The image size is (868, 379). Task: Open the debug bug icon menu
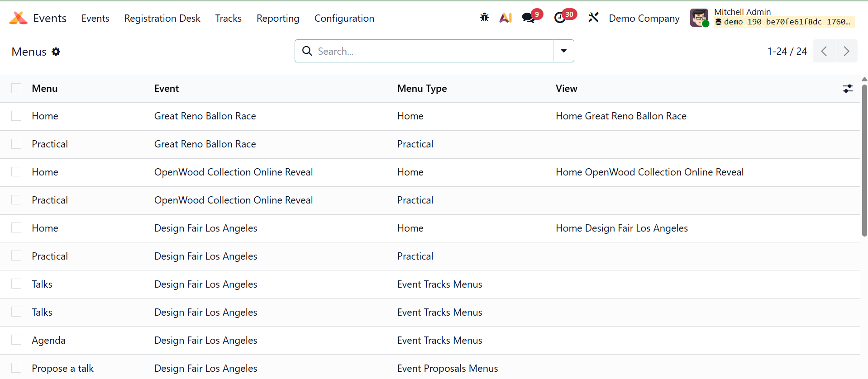484,18
